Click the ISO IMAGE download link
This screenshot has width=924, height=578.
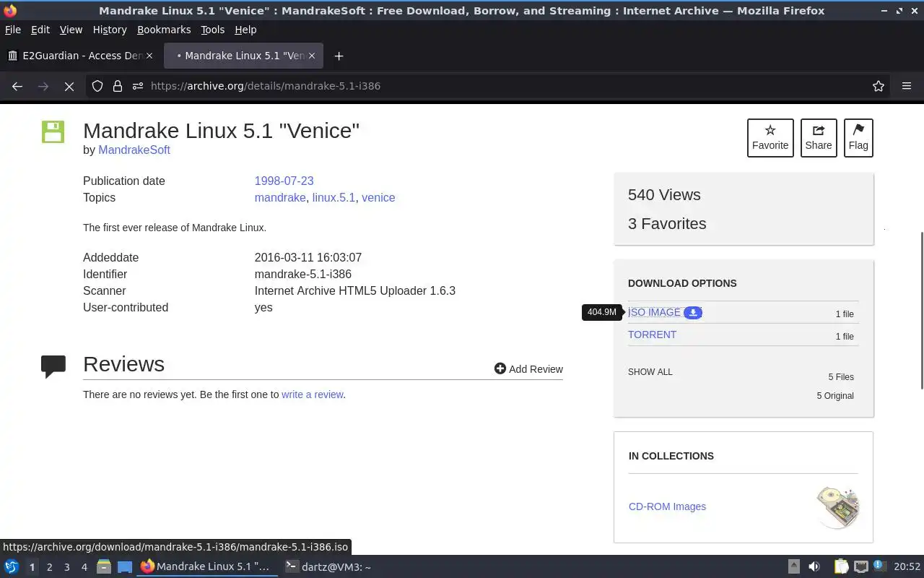point(654,312)
